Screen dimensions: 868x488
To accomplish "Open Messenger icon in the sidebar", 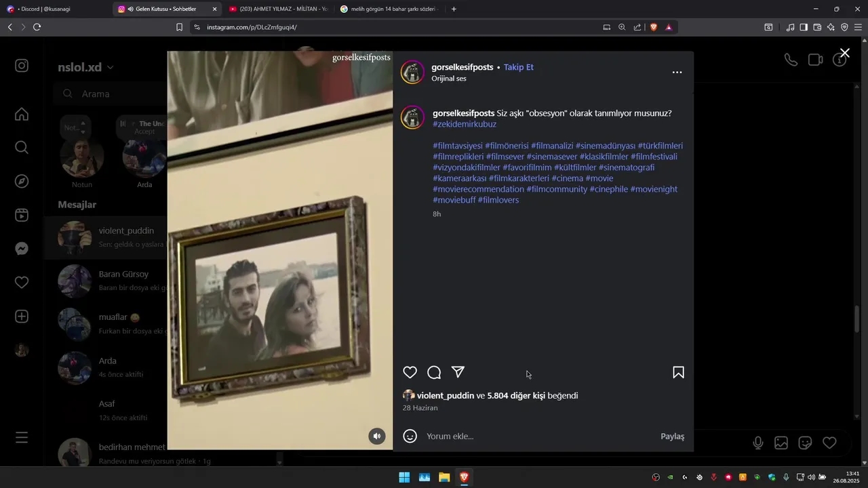I will point(22,249).
